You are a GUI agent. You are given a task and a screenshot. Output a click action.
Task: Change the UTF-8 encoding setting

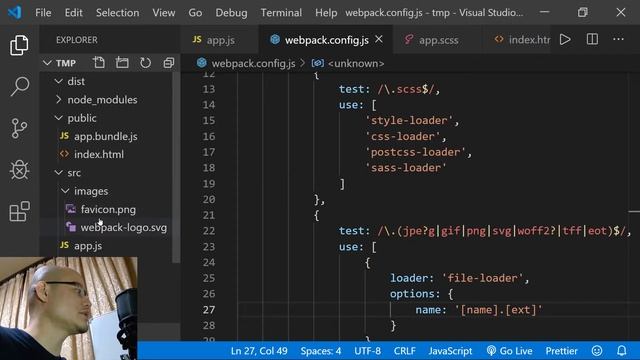pos(367,351)
